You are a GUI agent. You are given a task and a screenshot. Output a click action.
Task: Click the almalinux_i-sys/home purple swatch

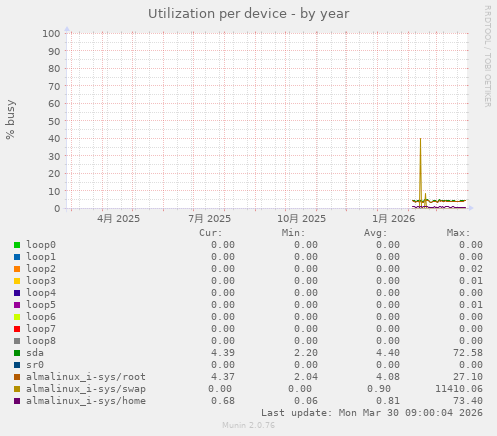[x=17, y=401]
